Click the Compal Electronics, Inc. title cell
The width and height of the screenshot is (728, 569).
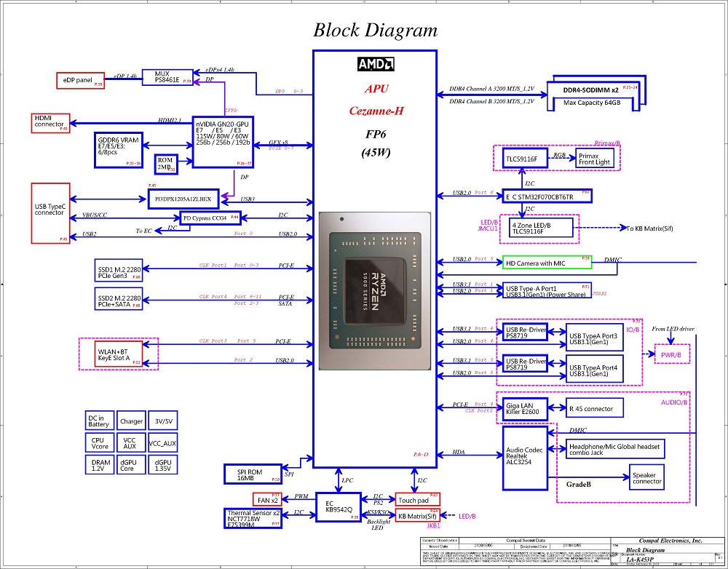tap(670, 540)
